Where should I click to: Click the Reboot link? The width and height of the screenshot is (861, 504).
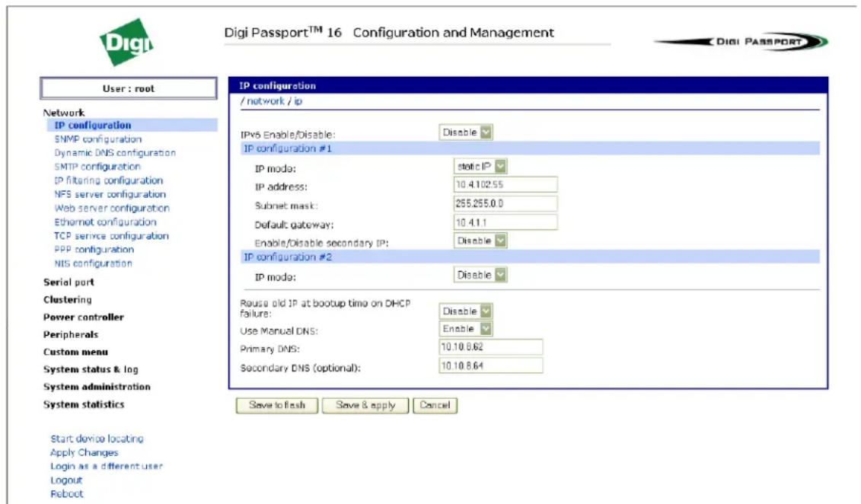(x=66, y=494)
